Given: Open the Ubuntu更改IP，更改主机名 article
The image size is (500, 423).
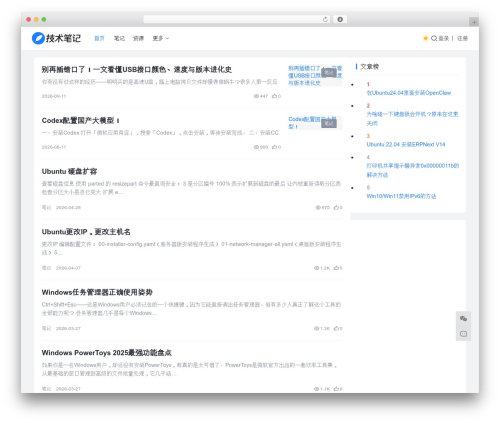Looking at the screenshot, I should 86,232.
